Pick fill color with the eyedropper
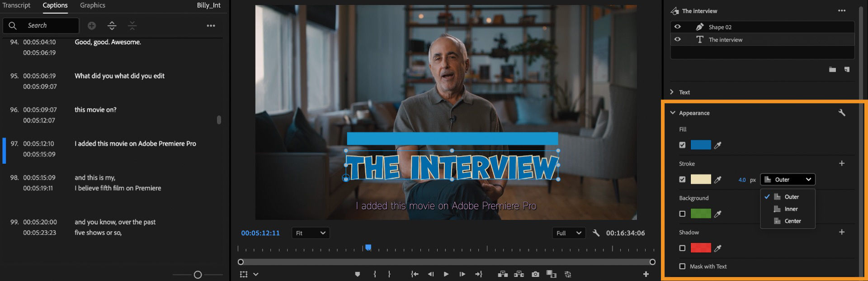The image size is (868, 281). pos(717,145)
